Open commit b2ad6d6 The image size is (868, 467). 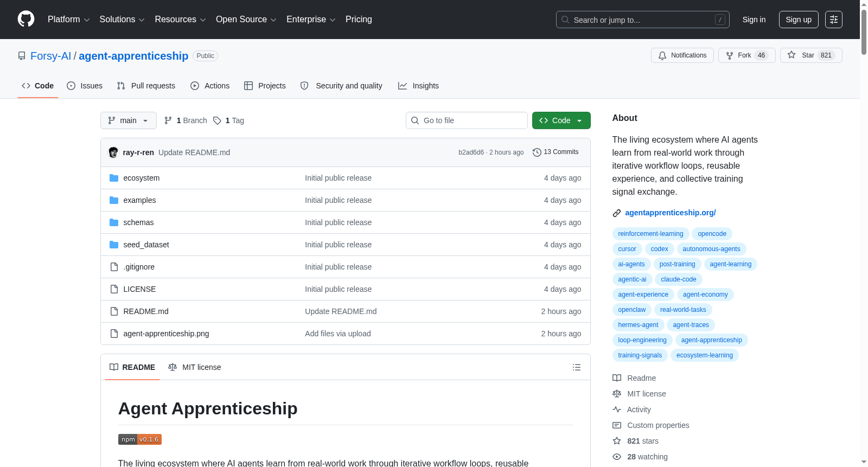pos(471,152)
